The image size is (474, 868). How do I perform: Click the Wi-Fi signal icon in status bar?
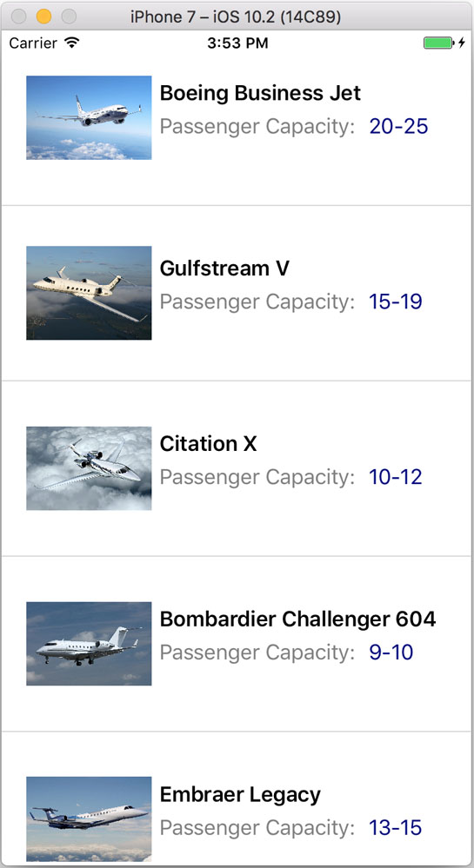pos(71,43)
